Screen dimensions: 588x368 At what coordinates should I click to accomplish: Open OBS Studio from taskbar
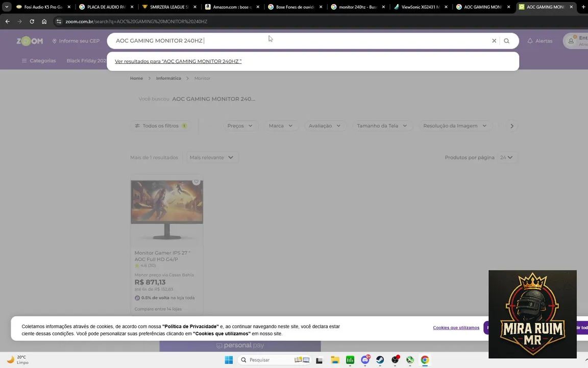pyautogui.click(x=395, y=360)
